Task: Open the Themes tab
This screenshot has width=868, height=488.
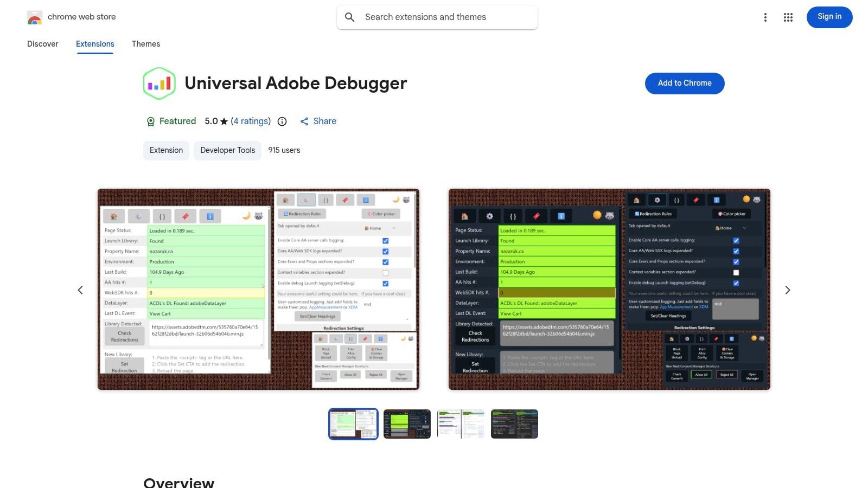Action: [146, 44]
